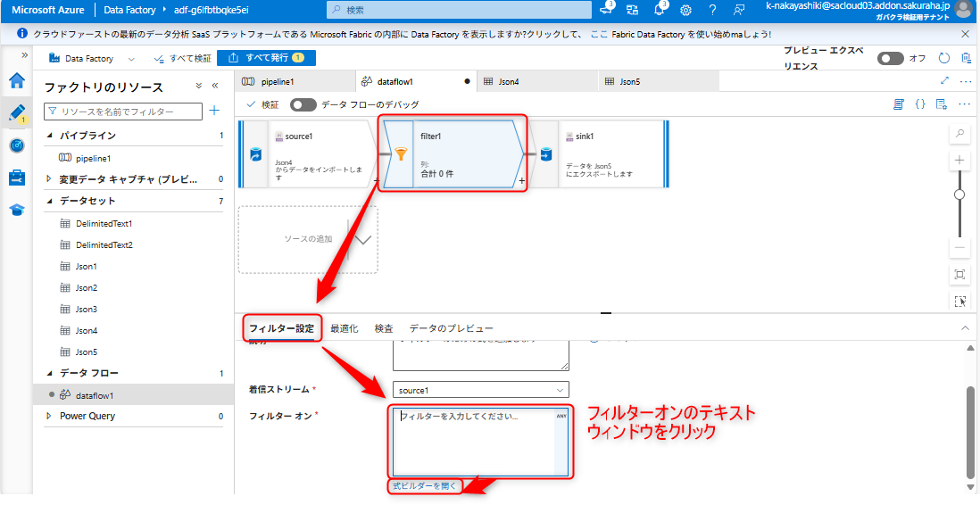The height and width of the screenshot is (513, 980).
Task: Open the settings gear in header
Action: click(685, 10)
